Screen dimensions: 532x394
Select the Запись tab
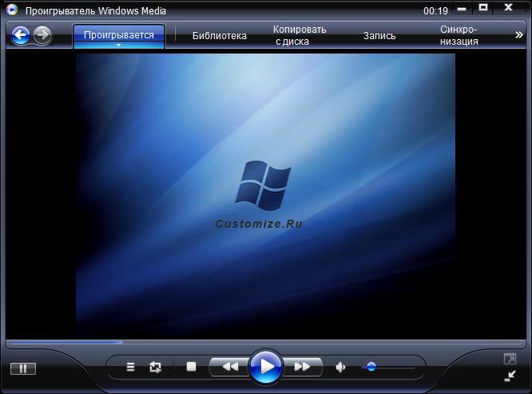click(x=379, y=36)
